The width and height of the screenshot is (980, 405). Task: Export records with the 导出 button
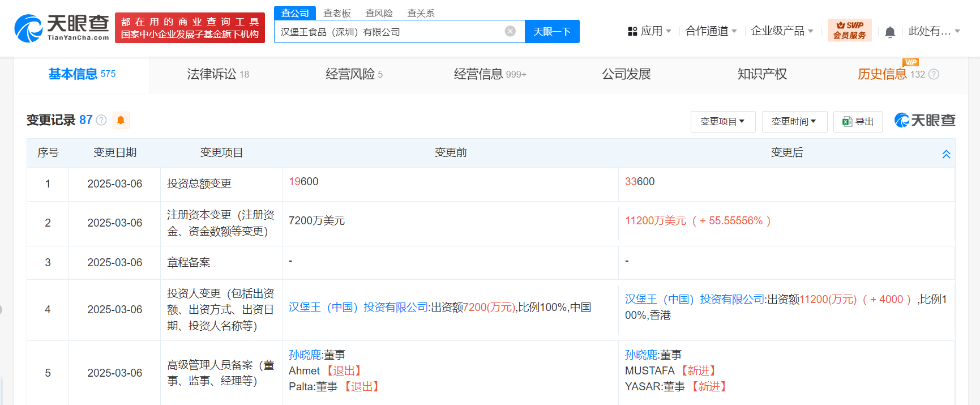click(858, 122)
